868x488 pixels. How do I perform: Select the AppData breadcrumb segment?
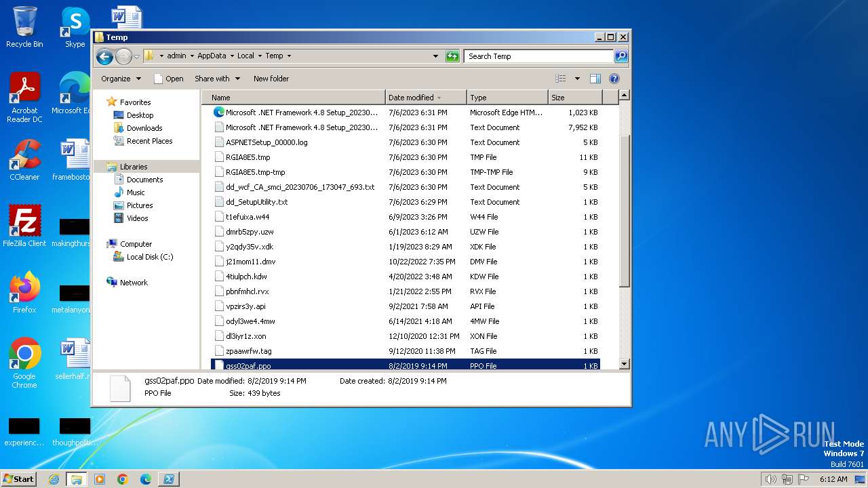pos(212,56)
